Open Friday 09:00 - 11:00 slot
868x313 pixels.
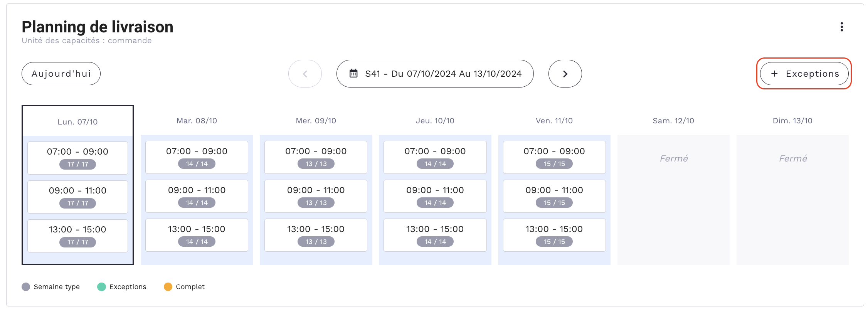[554, 196]
